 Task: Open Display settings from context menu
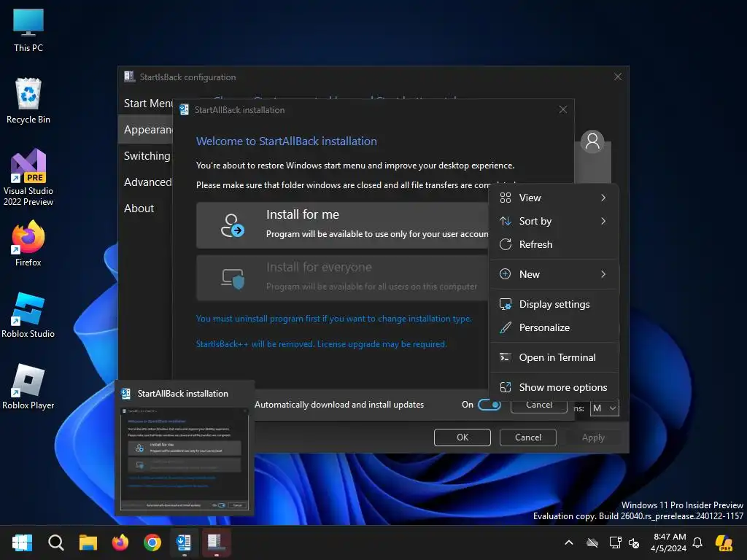click(554, 304)
